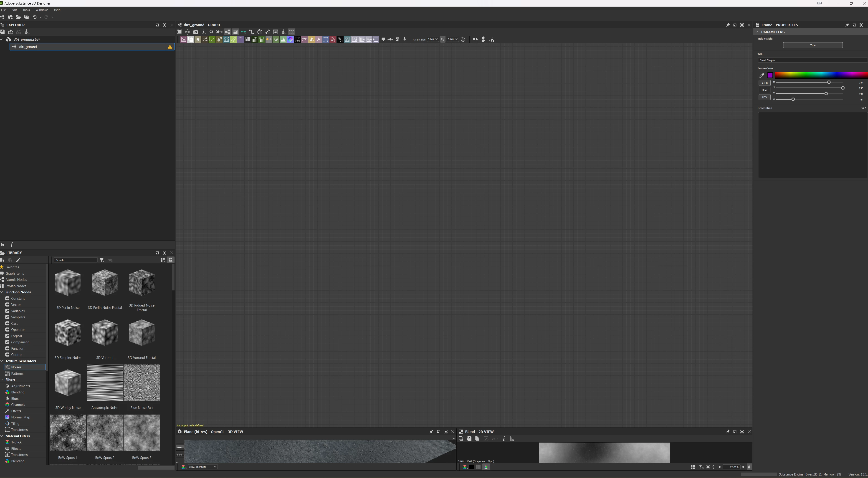Click the Curve node icon

(x=212, y=39)
